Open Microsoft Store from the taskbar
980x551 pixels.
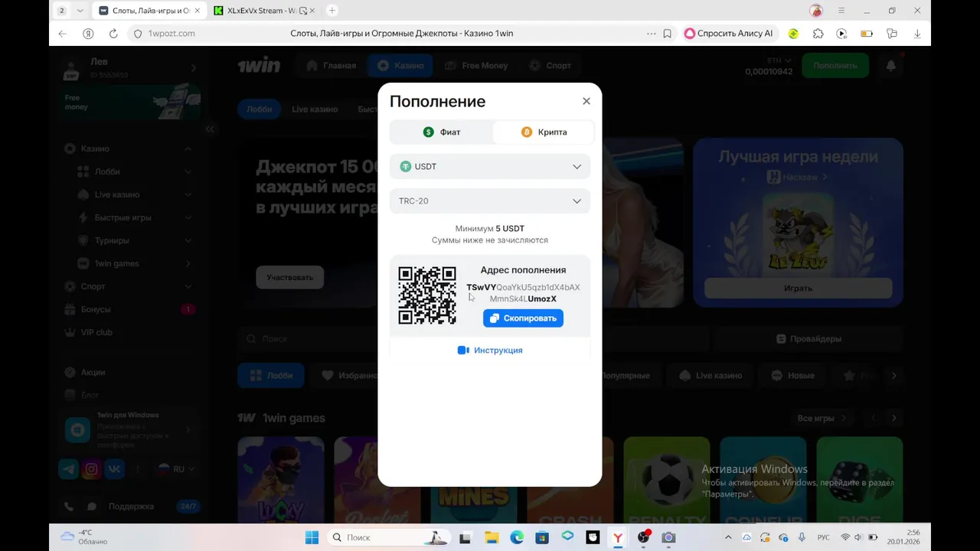542,537
